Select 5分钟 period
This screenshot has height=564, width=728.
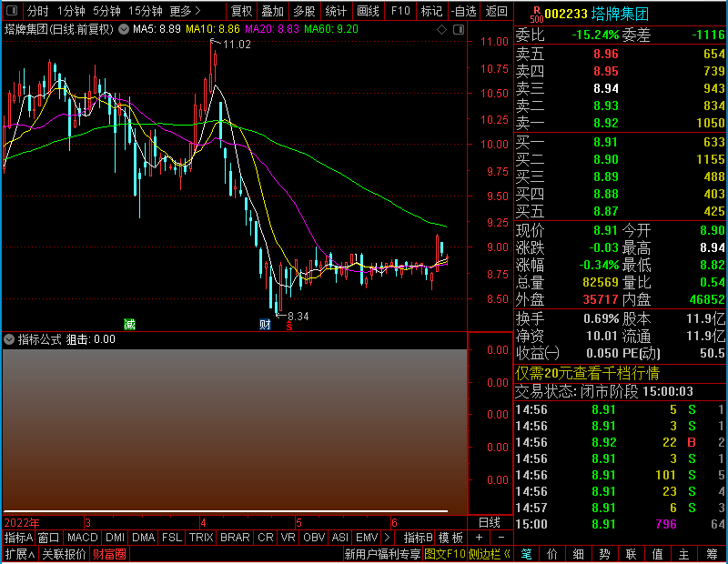click(106, 11)
